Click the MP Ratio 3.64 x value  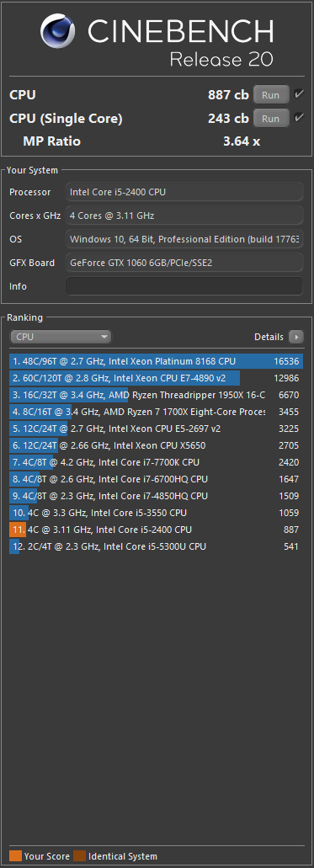(x=242, y=141)
